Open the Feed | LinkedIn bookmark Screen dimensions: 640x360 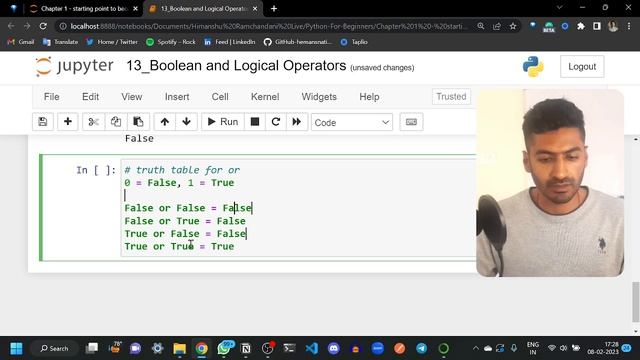tap(229, 42)
